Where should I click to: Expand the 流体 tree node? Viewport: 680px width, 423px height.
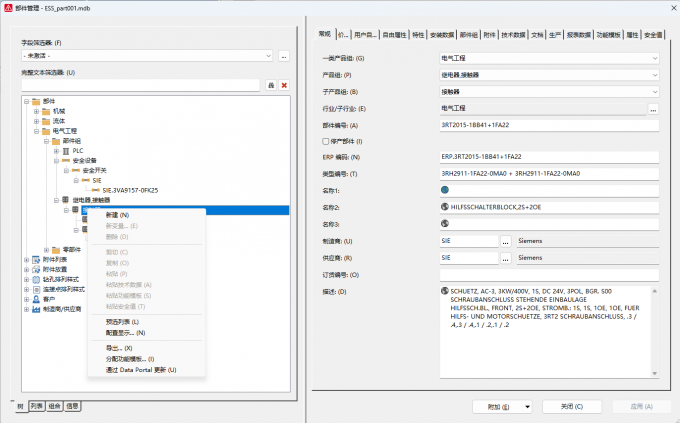pyautogui.click(x=36, y=121)
